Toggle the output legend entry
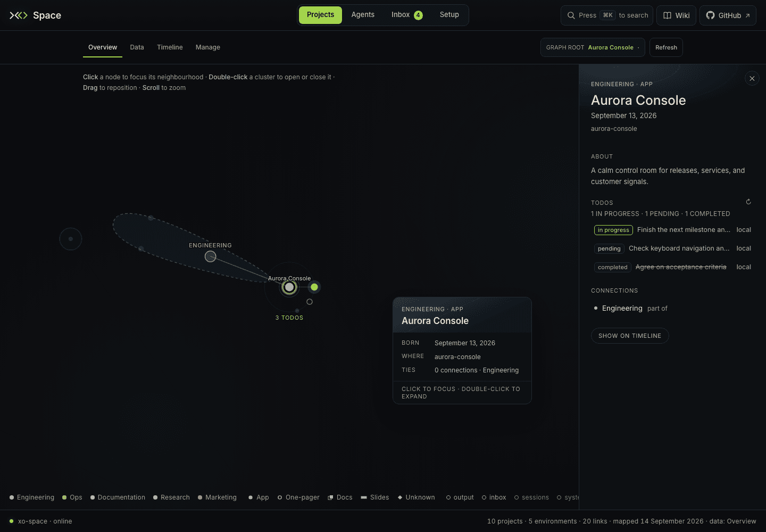The width and height of the screenshot is (766, 532). [x=460, y=497]
